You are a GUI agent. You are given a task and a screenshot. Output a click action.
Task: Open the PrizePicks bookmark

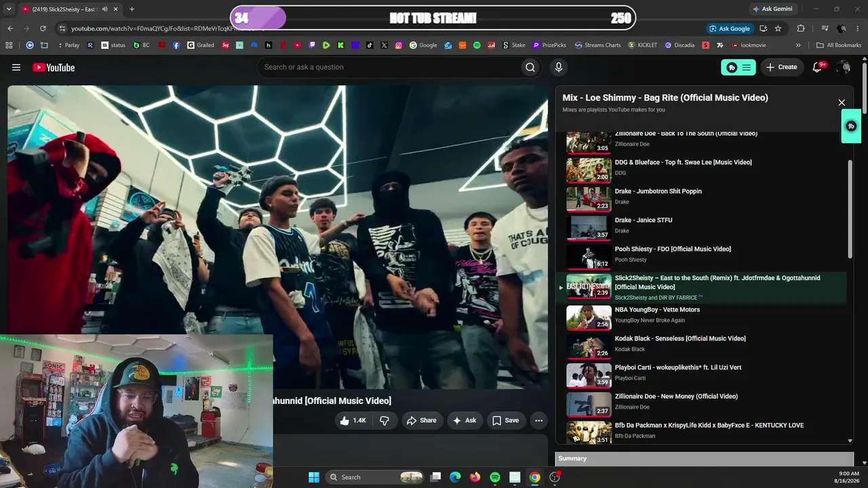(x=549, y=45)
